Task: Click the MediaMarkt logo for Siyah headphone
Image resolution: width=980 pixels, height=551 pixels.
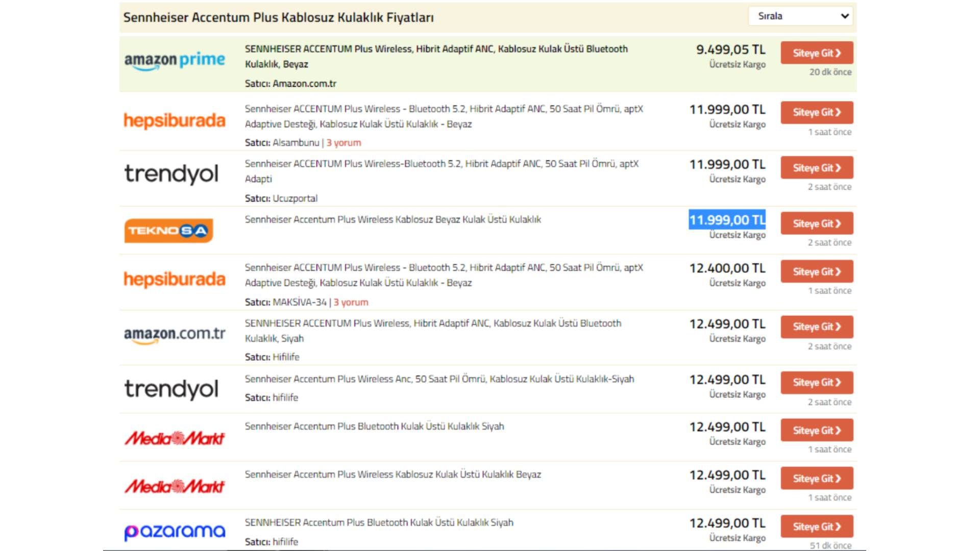Action: pyautogui.click(x=174, y=438)
